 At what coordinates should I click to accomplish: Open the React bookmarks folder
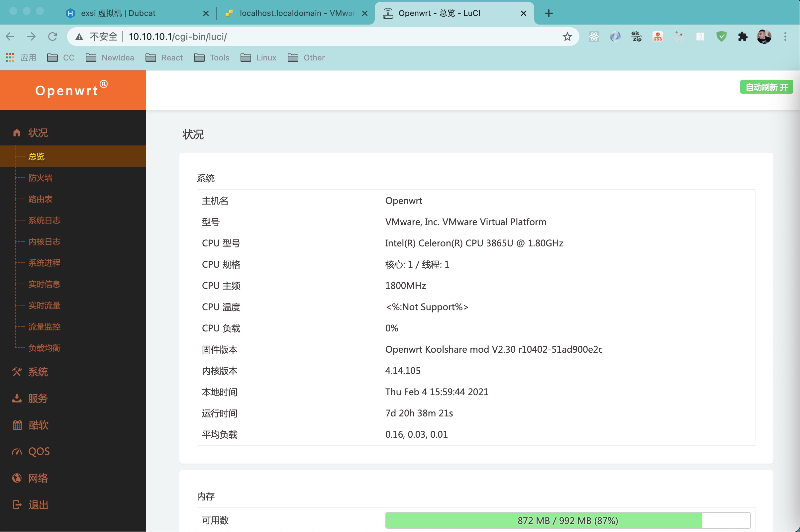pyautogui.click(x=164, y=58)
